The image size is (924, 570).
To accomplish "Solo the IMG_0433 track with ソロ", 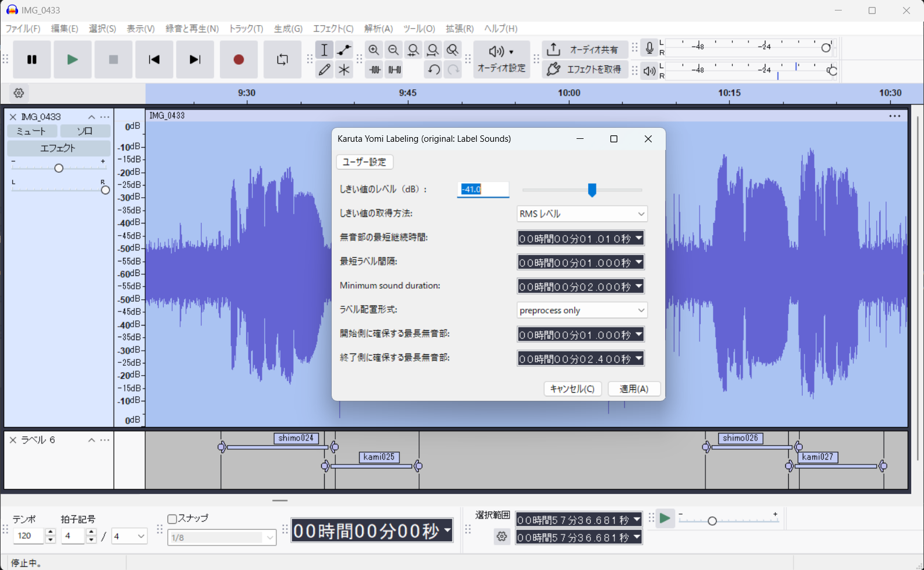I will point(85,131).
